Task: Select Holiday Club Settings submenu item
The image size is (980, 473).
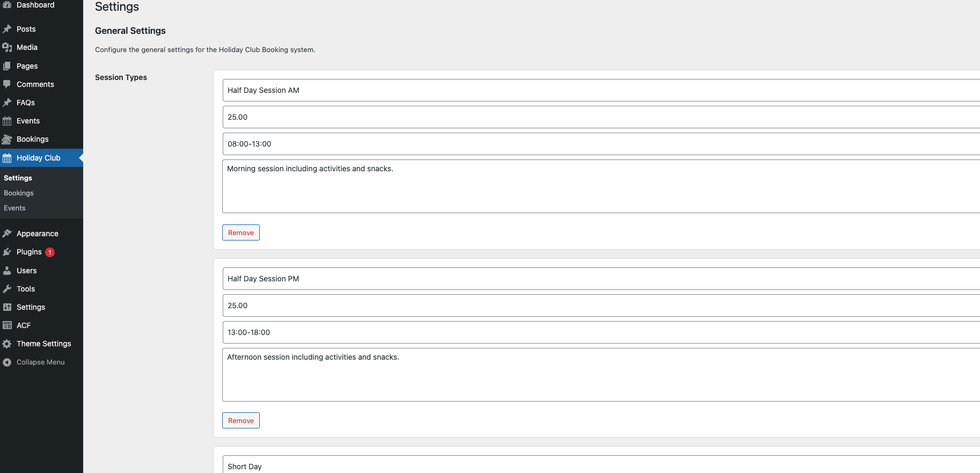Action: 18,178
